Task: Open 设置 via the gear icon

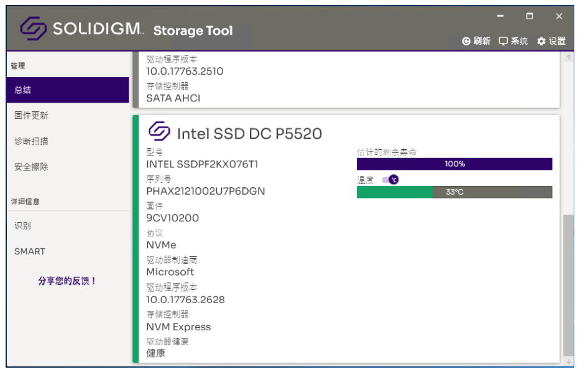Action: pos(541,41)
